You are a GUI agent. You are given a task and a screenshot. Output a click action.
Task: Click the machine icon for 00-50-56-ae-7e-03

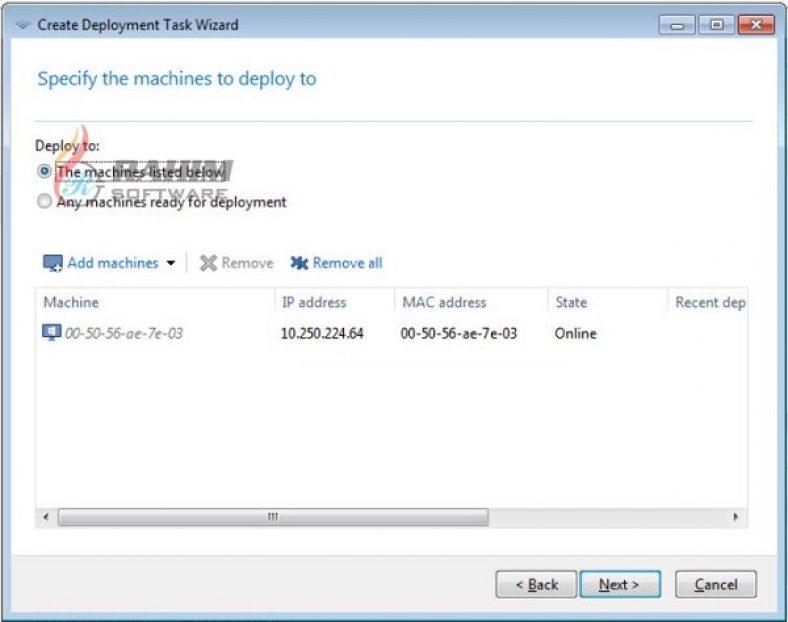tap(52, 333)
